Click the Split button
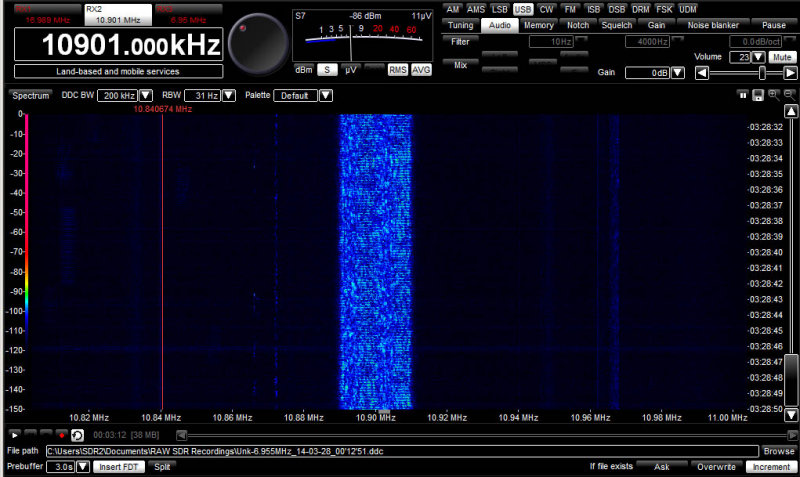 pos(162,467)
